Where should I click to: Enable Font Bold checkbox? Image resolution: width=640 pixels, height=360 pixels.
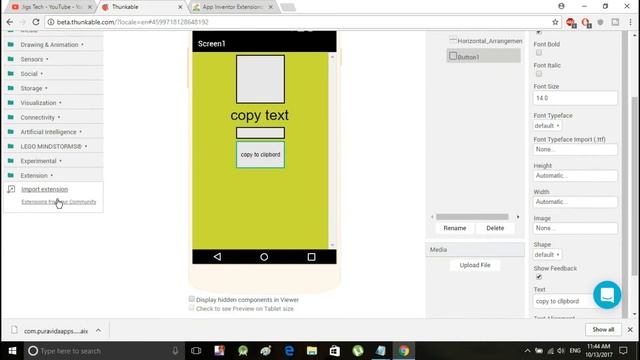(539, 53)
